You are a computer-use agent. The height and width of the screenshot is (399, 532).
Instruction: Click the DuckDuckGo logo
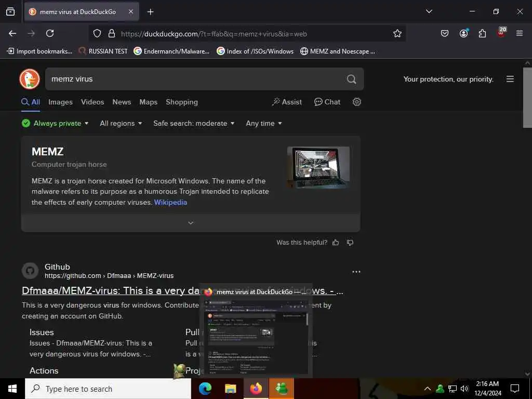(x=30, y=79)
